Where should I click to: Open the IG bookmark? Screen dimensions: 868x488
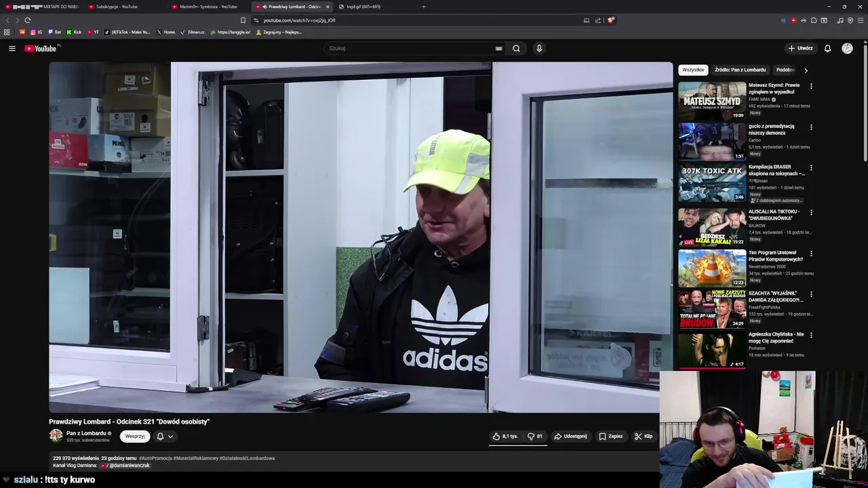click(36, 32)
